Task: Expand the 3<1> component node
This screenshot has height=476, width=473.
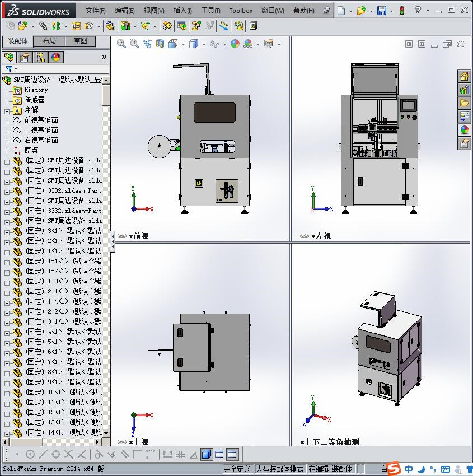Action: (x=7, y=231)
